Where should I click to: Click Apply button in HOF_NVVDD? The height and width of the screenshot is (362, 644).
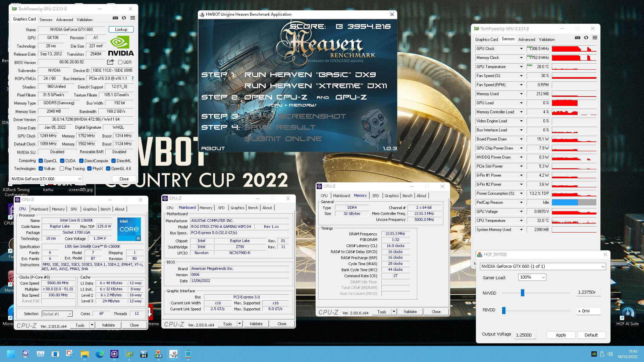(x=561, y=335)
